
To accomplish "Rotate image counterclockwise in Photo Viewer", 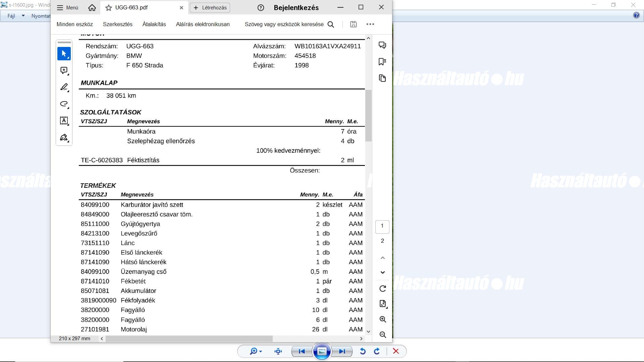I will [363, 351].
